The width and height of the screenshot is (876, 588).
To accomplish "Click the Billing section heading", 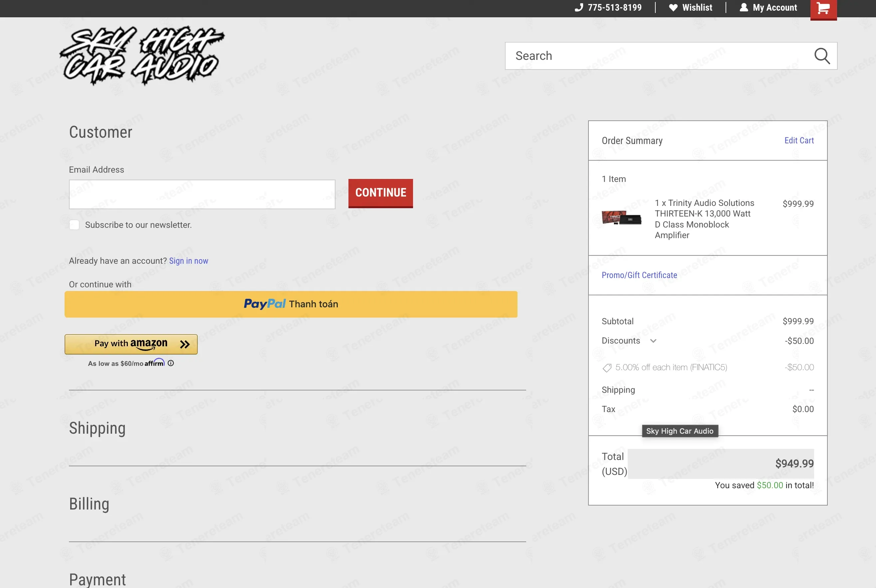I will [89, 504].
